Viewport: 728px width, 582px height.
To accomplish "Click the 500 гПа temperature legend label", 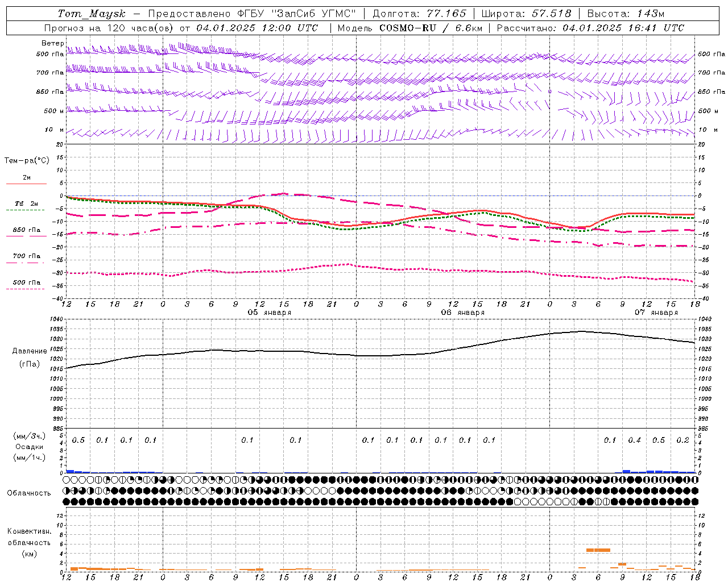I will coord(27,282).
